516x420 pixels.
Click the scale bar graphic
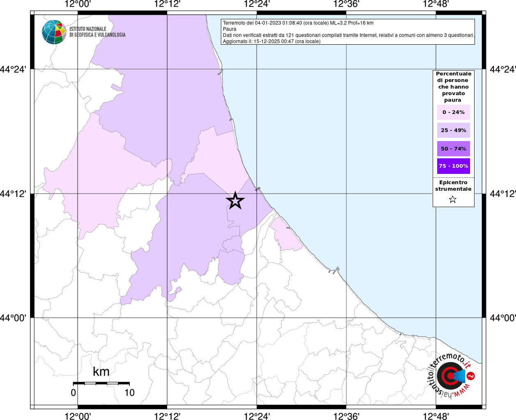coord(101,383)
